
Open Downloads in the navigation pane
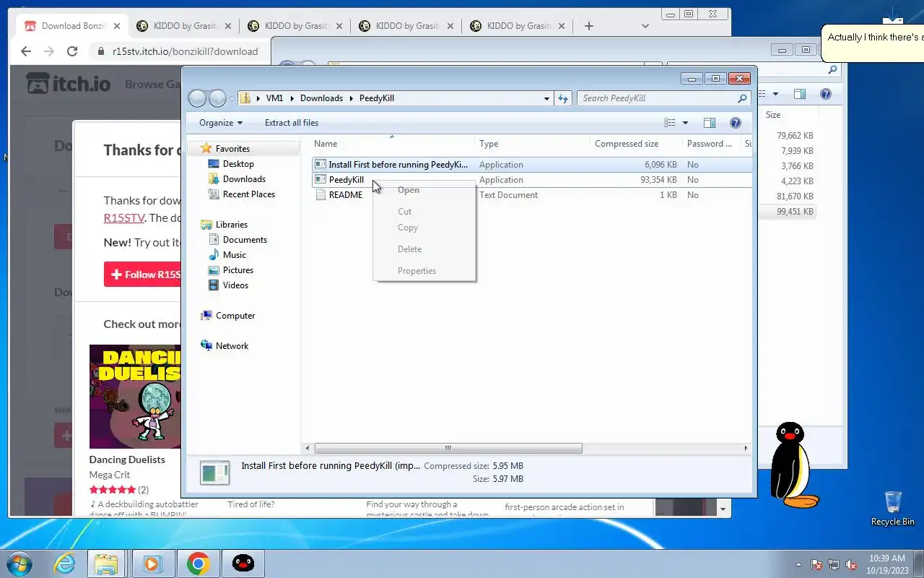click(x=244, y=179)
